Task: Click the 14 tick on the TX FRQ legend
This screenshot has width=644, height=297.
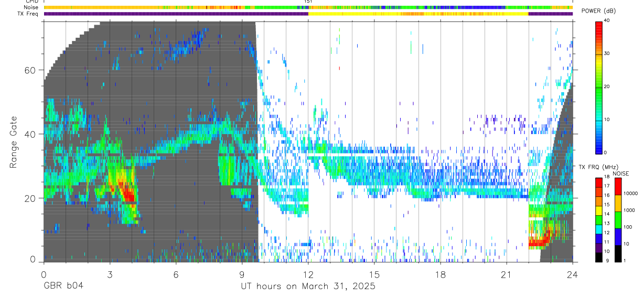Action: coord(606,214)
